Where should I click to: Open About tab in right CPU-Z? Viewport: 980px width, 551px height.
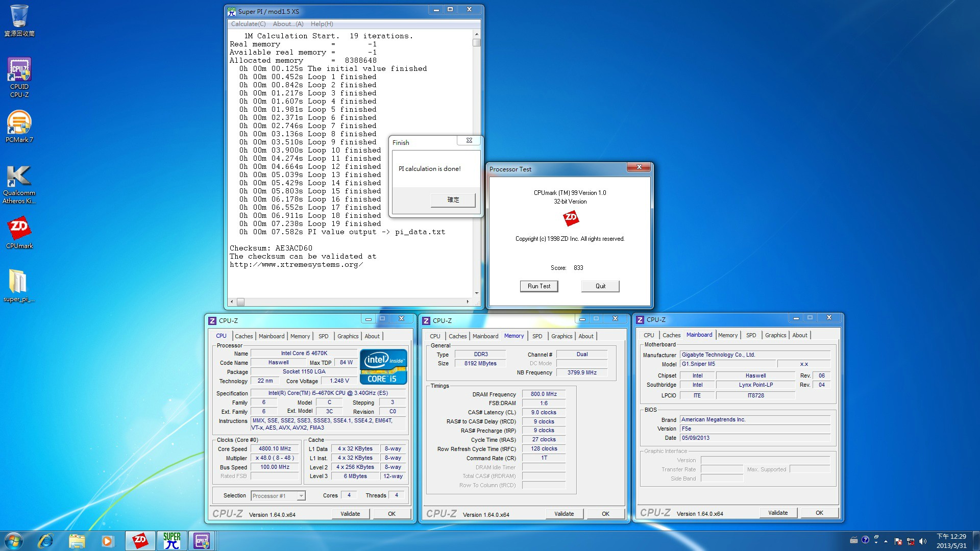click(x=800, y=335)
